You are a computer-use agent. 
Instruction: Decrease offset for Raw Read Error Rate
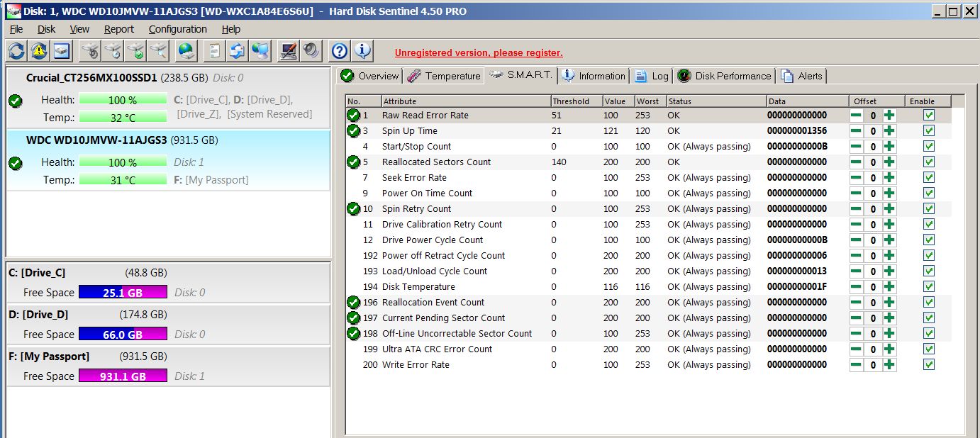click(x=857, y=116)
